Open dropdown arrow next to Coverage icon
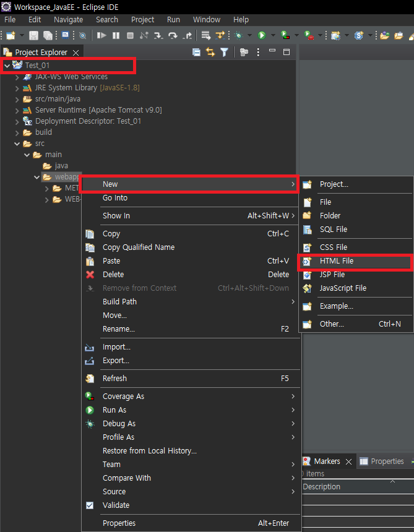414x532 pixels. click(296, 35)
